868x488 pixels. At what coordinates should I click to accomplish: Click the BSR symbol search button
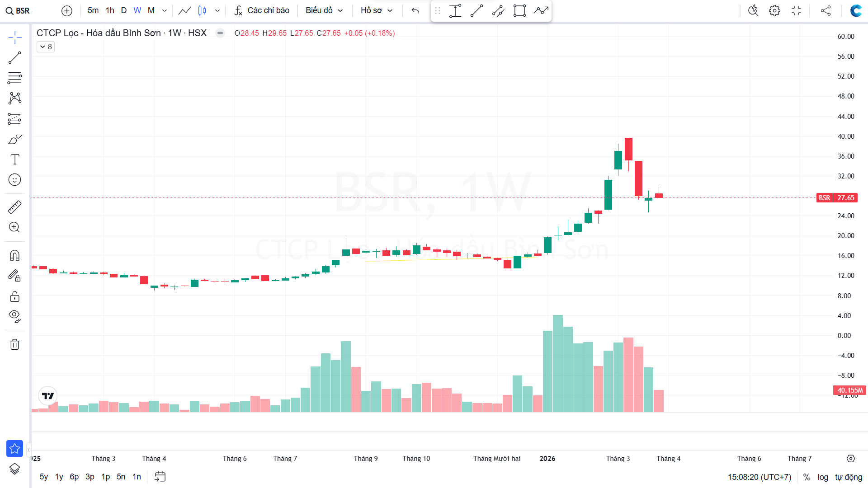[x=18, y=10]
